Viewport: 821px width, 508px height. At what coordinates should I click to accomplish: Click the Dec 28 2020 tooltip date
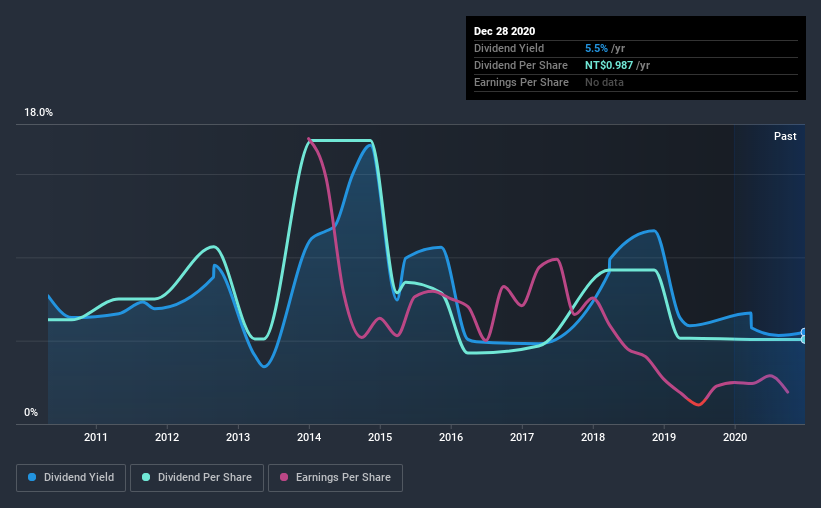pyautogui.click(x=504, y=31)
